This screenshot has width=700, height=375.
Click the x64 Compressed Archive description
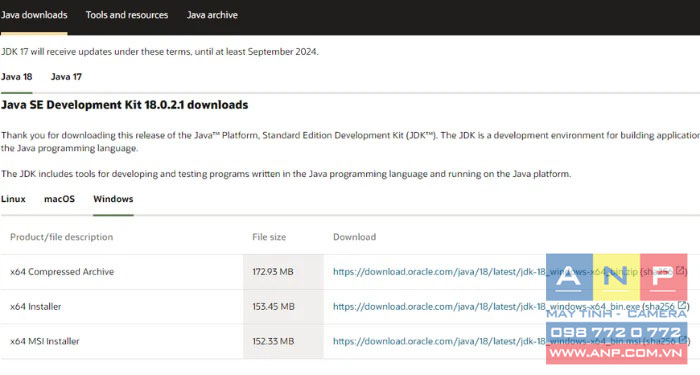[x=62, y=272]
